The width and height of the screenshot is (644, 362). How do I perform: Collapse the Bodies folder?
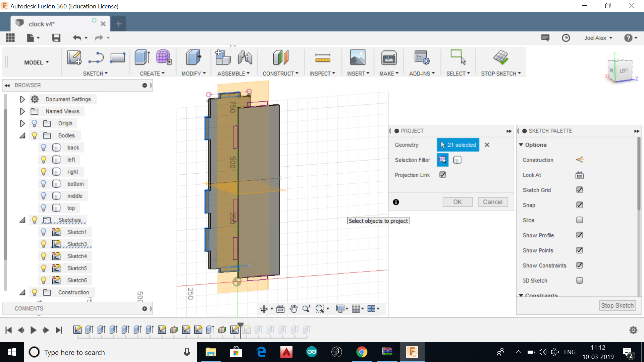pos(22,135)
